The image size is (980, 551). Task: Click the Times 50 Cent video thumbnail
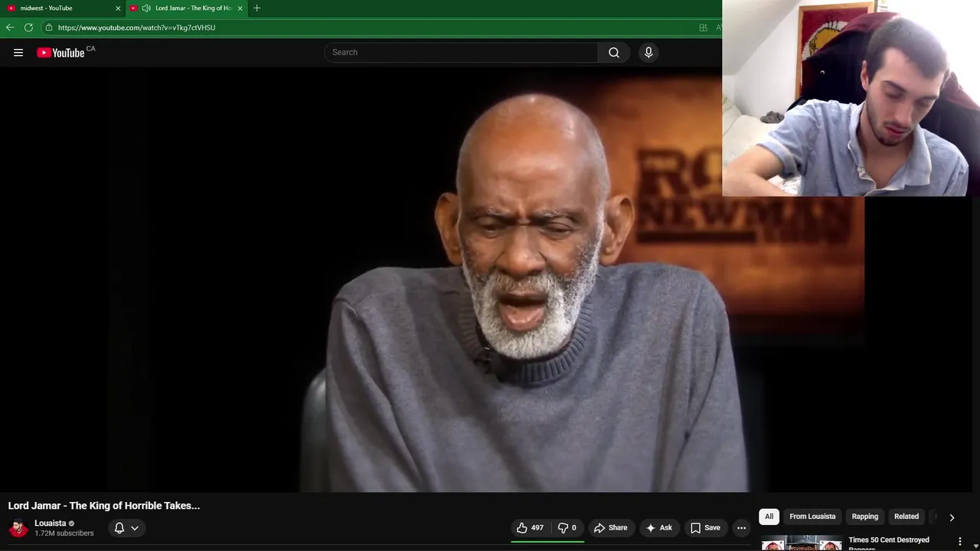[x=802, y=543]
